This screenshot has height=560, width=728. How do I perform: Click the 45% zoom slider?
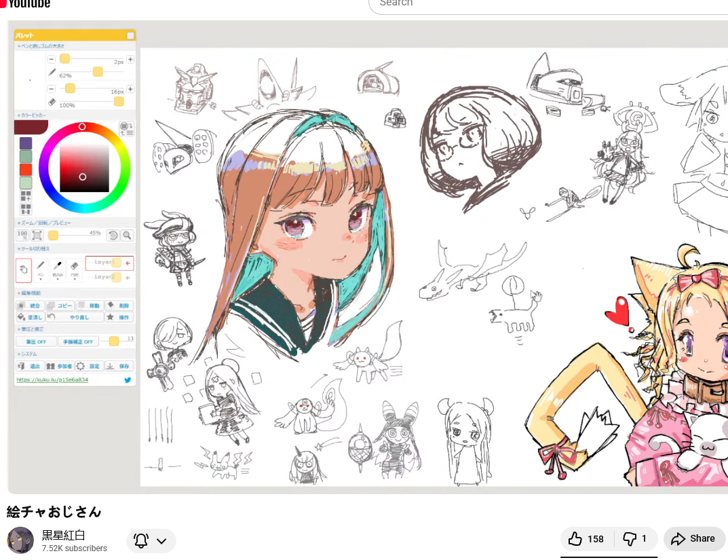click(x=54, y=236)
